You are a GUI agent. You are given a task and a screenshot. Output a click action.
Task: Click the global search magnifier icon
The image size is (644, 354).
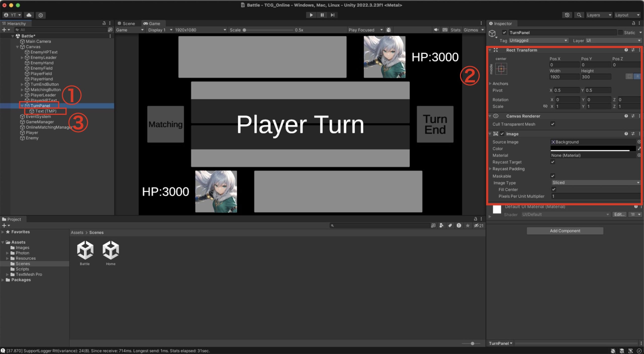[579, 15]
